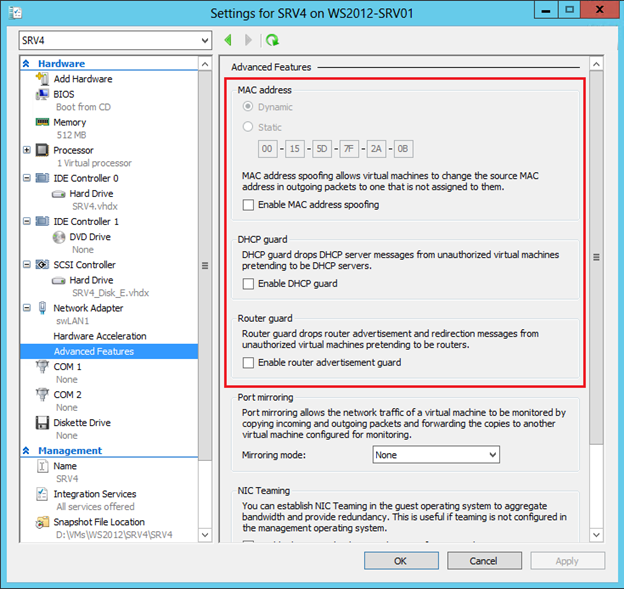Select the BIOS tree item
The image size is (624, 589).
coord(64,94)
